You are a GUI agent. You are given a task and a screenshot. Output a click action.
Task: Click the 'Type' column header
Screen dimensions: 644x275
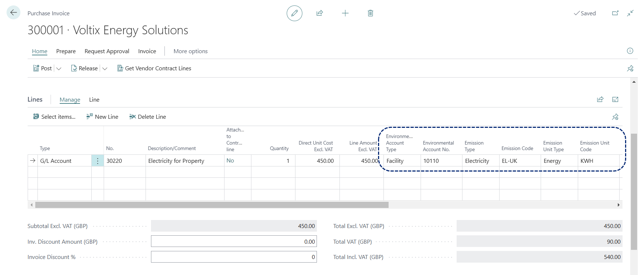pyautogui.click(x=45, y=148)
